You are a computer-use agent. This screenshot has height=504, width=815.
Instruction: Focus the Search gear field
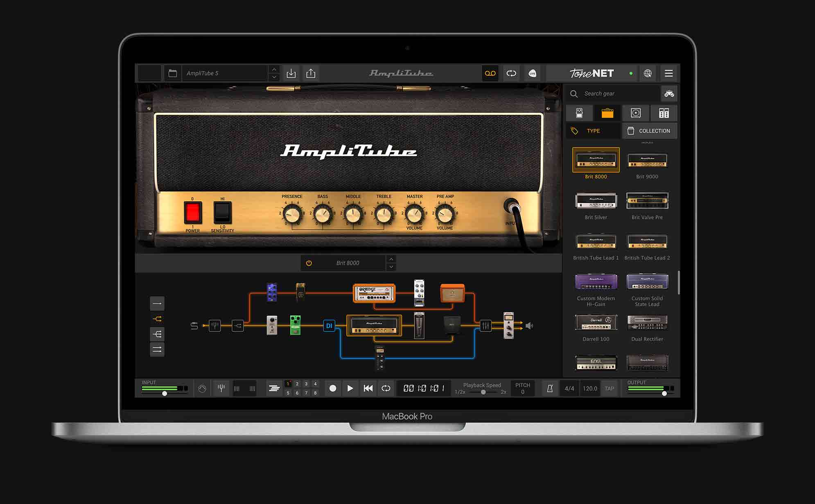tap(613, 94)
